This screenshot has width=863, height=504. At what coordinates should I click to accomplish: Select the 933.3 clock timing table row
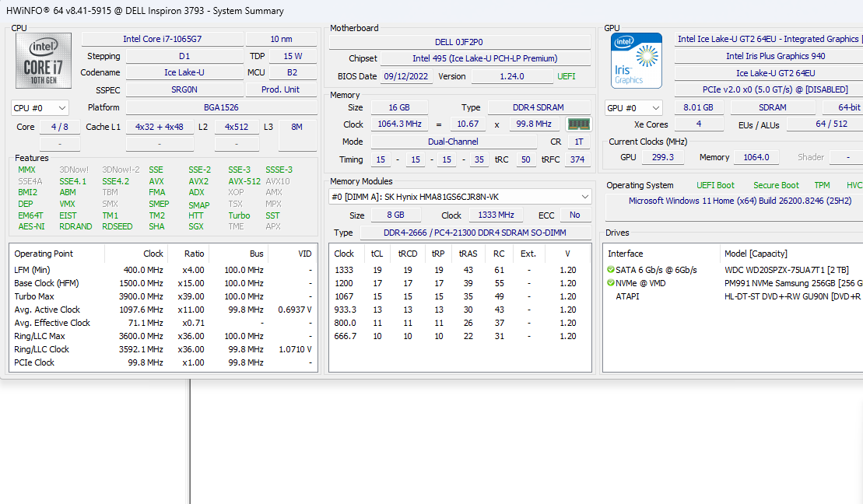[x=459, y=310]
